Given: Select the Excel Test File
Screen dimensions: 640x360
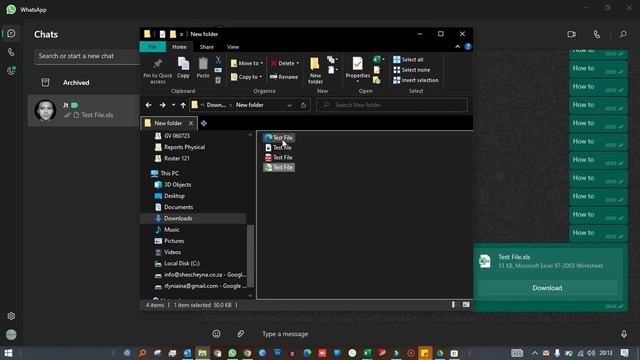Looking at the screenshot, I should point(279,167).
